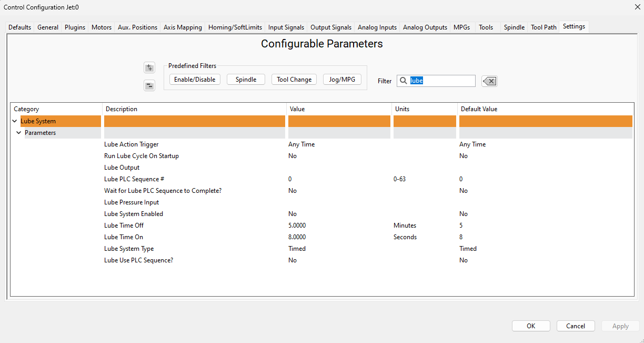Clear the filter with the backspace icon
Viewport: 644px width, 343px height.
pyautogui.click(x=489, y=81)
